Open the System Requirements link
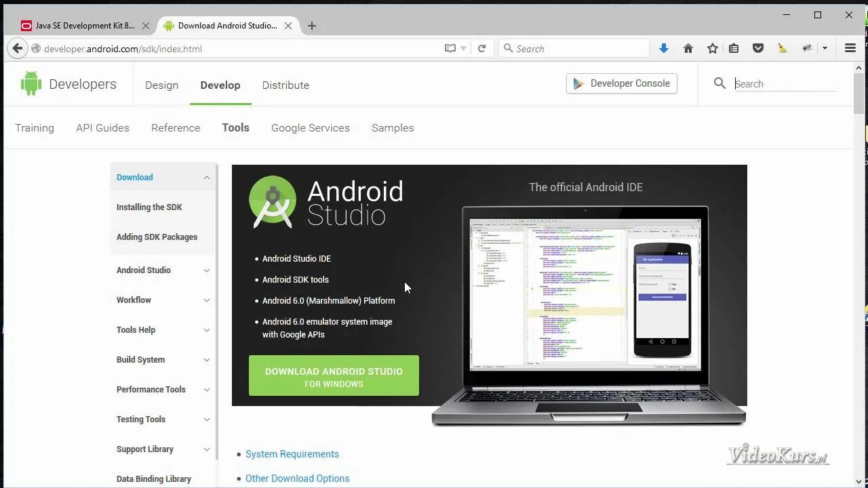Screen dimensions: 868x488 [x=292, y=454]
